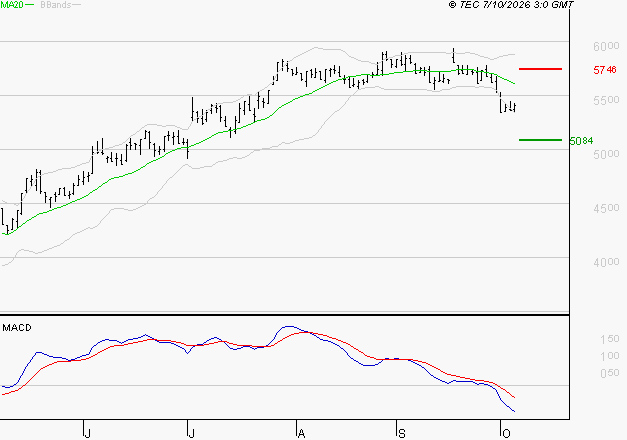Click the 4500 price axis label
Image resolution: width=627 pixels, height=440 pixels.
point(606,208)
